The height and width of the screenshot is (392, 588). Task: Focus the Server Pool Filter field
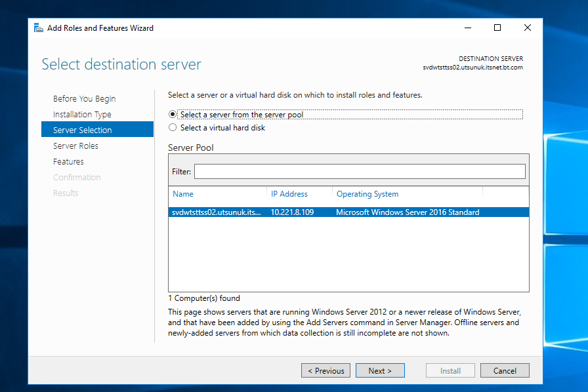coord(360,172)
